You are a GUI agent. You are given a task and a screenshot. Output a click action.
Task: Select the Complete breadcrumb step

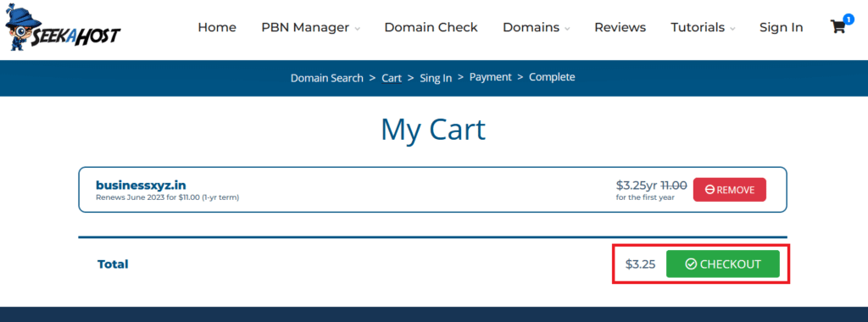552,77
